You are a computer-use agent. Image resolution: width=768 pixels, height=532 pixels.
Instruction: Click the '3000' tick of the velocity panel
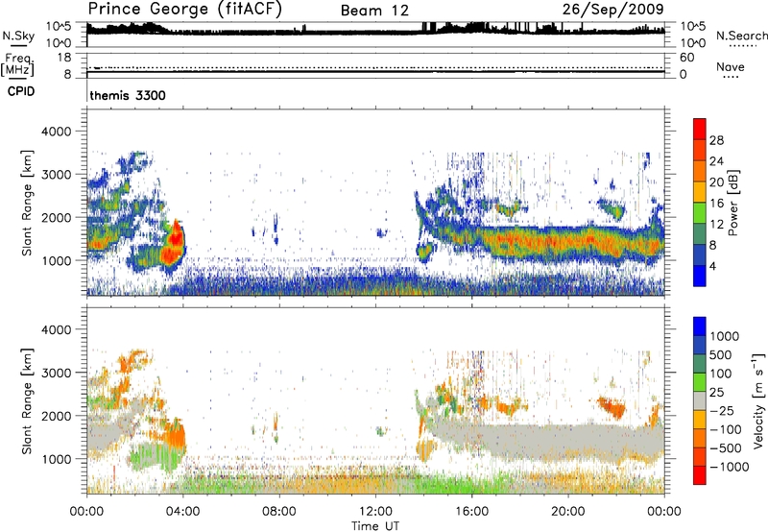tap(56, 373)
